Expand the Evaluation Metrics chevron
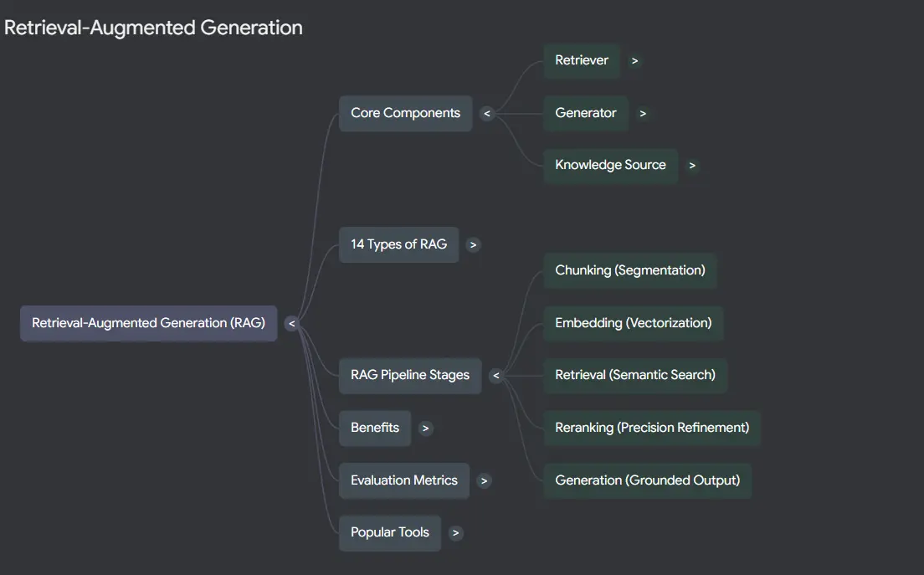924x575 pixels. click(x=484, y=480)
